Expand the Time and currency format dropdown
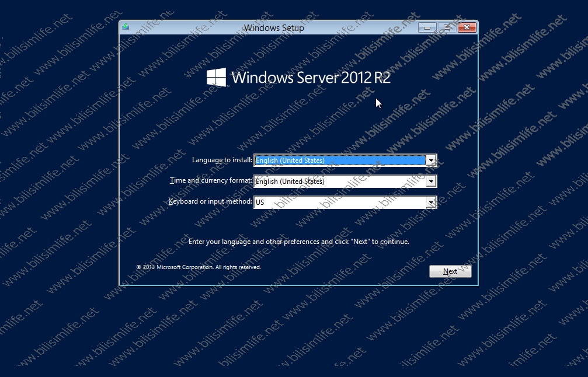This screenshot has width=588, height=377. (x=345, y=181)
